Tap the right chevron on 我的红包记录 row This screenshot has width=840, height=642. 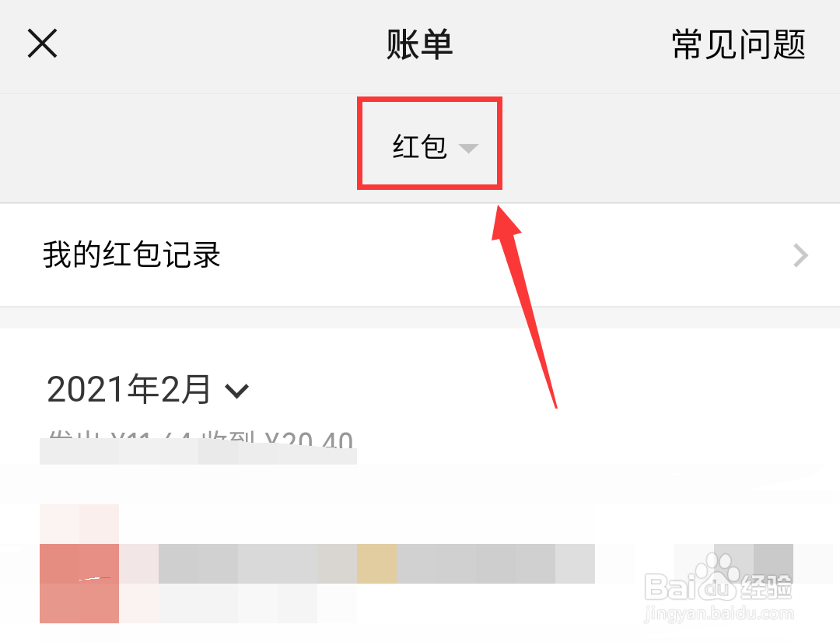point(800,255)
